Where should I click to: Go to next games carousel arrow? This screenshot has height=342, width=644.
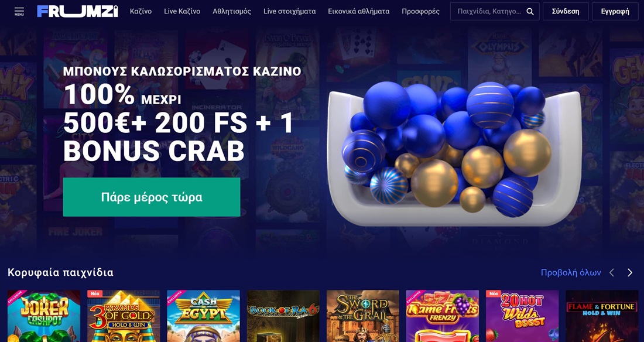[x=629, y=272]
